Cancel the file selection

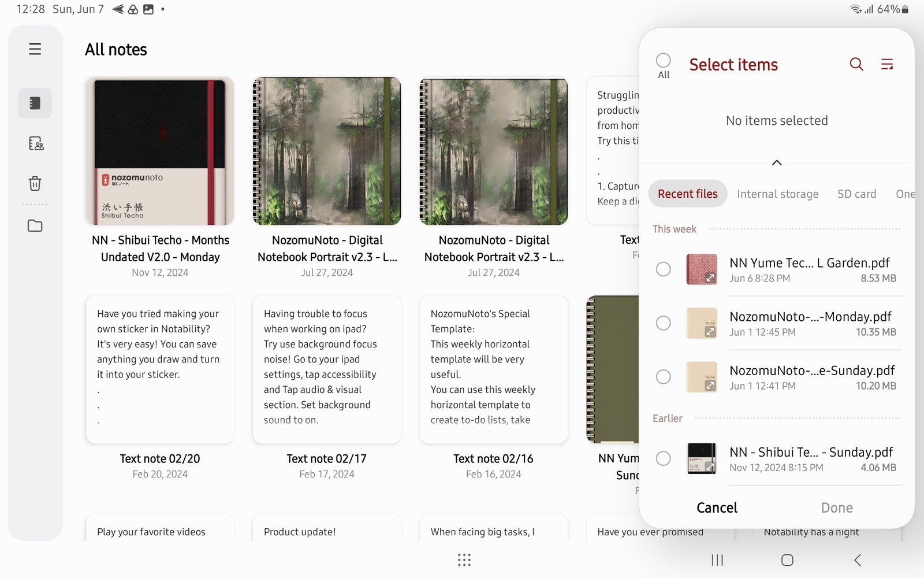[717, 507]
